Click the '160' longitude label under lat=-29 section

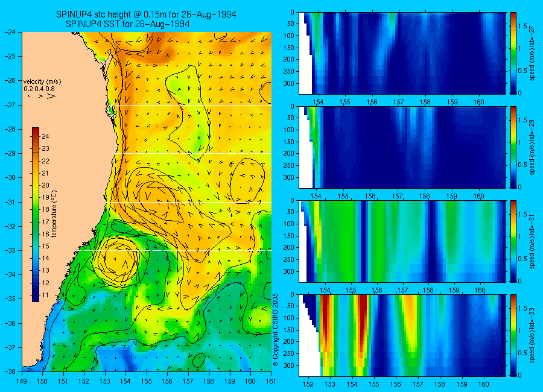[479, 196]
